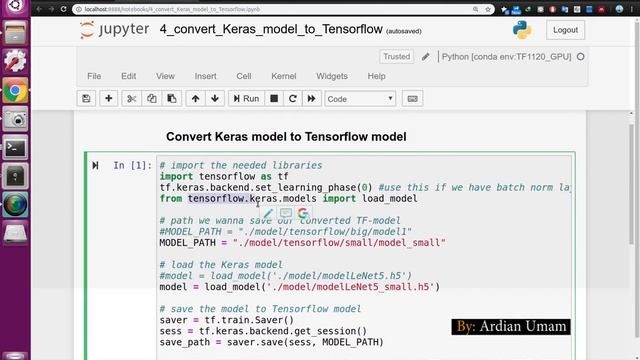This screenshot has height=360, width=640.
Task: Save notebook with the floppy disk icon
Action: (x=86, y=99)
